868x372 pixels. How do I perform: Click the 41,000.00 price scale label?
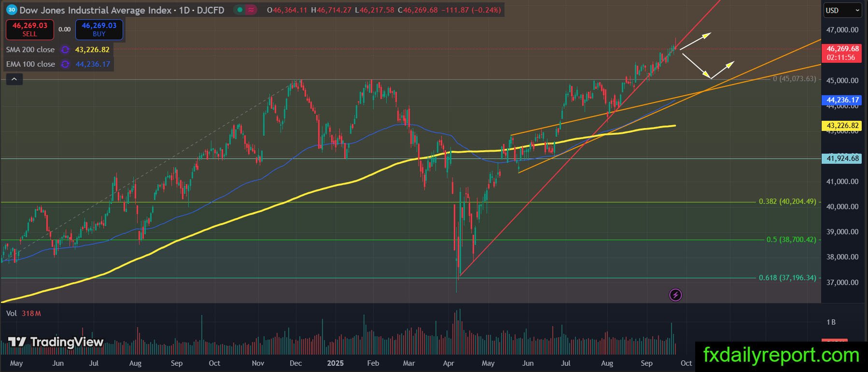(x=842, y=182)
